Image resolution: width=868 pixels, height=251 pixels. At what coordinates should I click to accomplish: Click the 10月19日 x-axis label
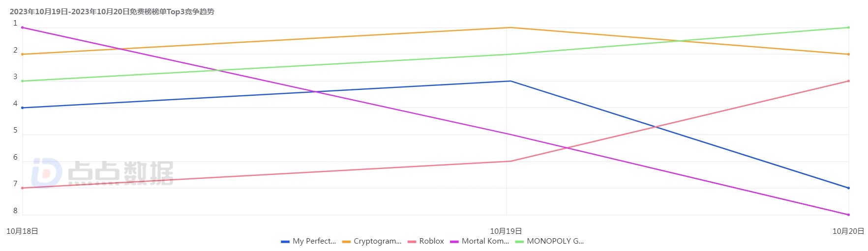click(506, 231)
